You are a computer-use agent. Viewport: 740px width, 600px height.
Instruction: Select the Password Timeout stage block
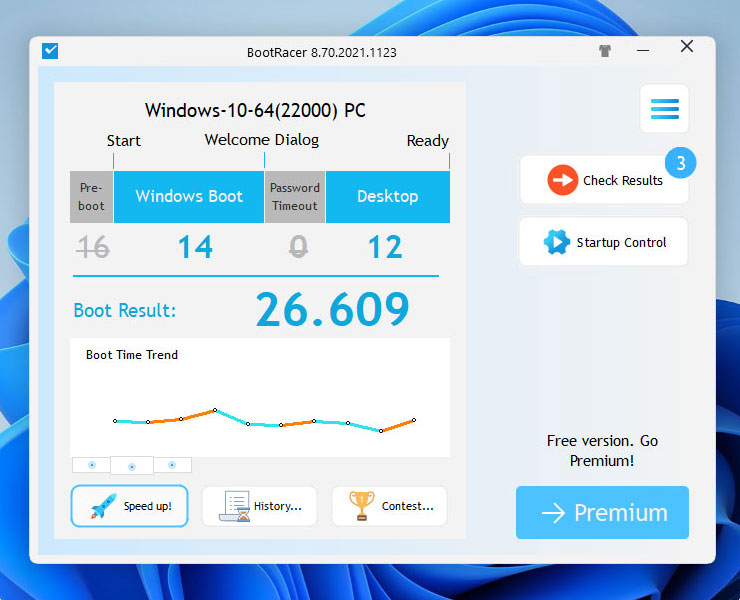295,197
